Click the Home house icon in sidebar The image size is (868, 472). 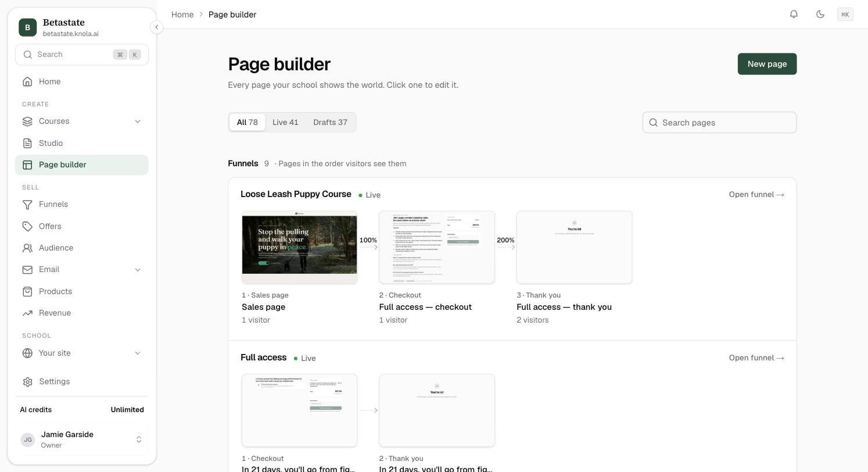27,82
